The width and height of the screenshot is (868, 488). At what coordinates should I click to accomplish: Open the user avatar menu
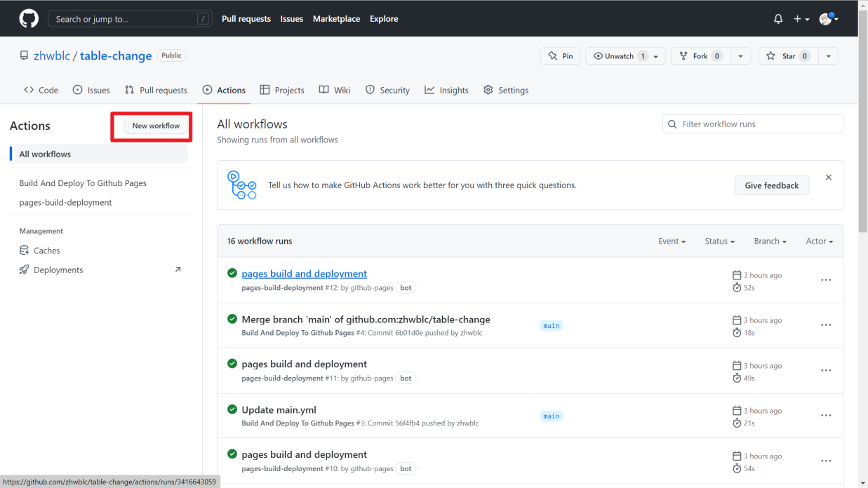point(829,19)
